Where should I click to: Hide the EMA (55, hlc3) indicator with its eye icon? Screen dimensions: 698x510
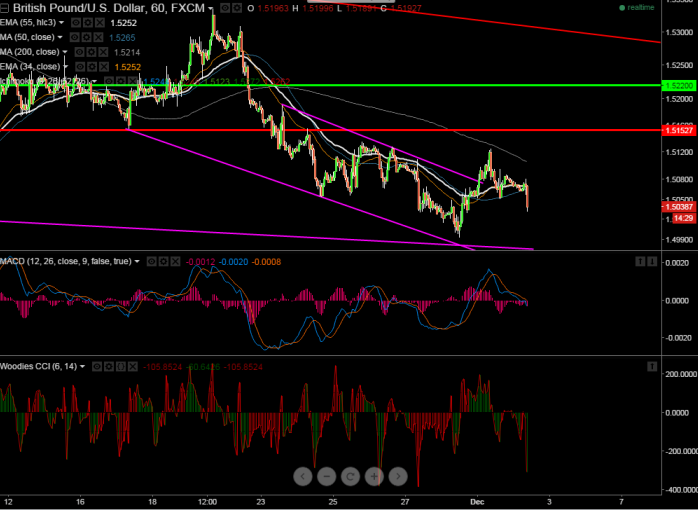point(76,22)
